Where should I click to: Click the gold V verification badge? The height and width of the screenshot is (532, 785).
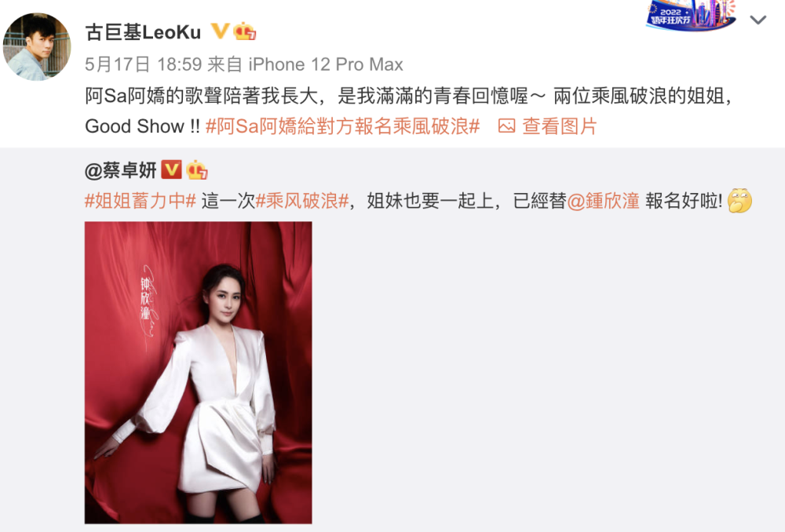pos(220,31)
